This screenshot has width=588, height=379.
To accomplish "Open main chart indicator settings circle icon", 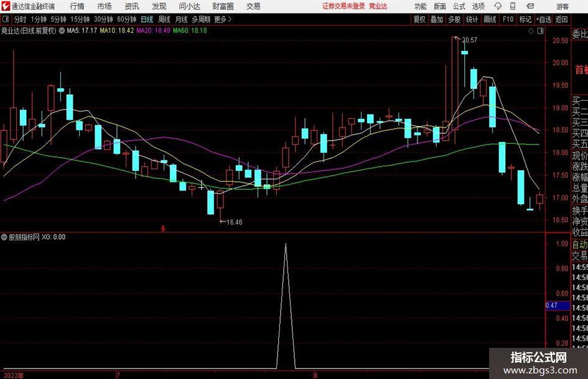I will 62,30.
